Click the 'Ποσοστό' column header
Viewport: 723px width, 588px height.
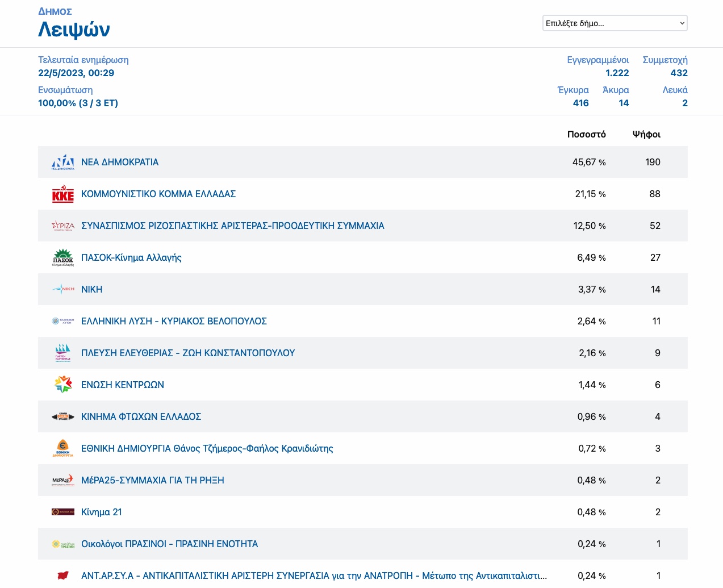pos(587,134)
